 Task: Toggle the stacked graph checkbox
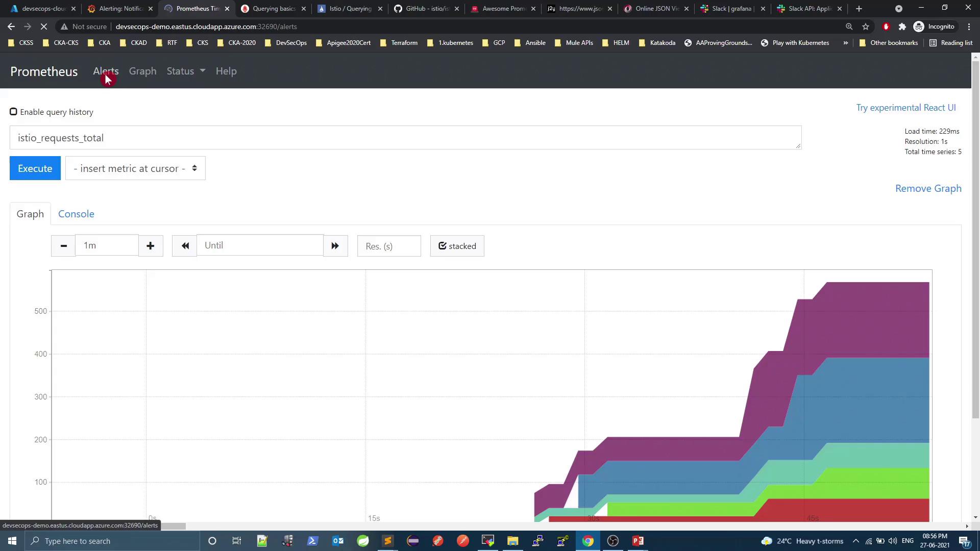click(457, 246)
